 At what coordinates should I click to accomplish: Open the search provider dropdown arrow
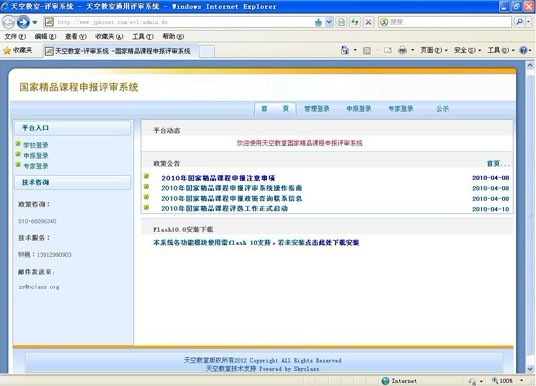pyautogui.click(x=528, y=22)
